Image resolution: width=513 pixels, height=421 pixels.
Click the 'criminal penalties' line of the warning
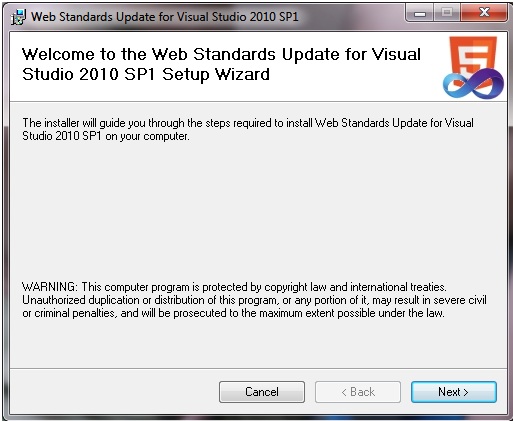tap(233, 313)
